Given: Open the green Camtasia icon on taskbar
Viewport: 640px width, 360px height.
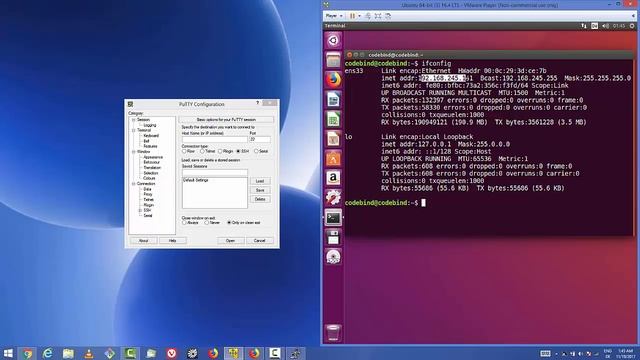Looking at the screenshot, I should 130,353.
